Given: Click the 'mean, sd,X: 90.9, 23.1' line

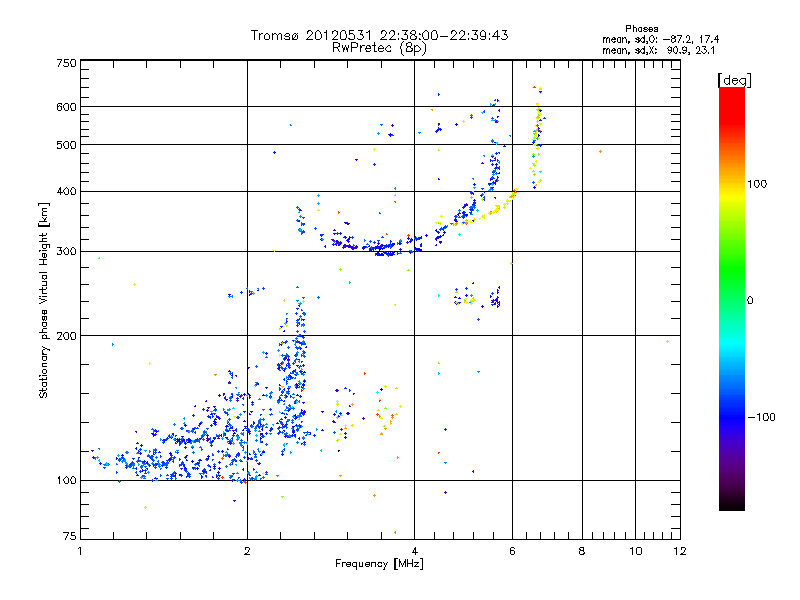Looking at the screenshot, I should 659,50.
